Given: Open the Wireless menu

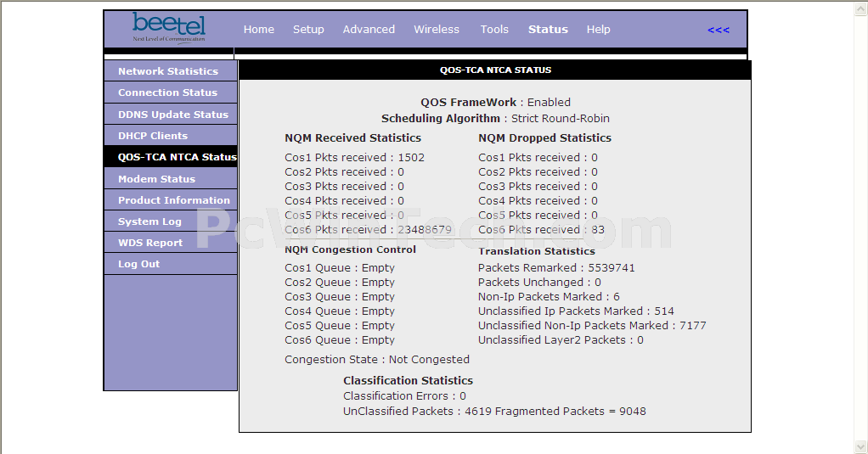Looking at the screenshot, I should tap(437, 30).
